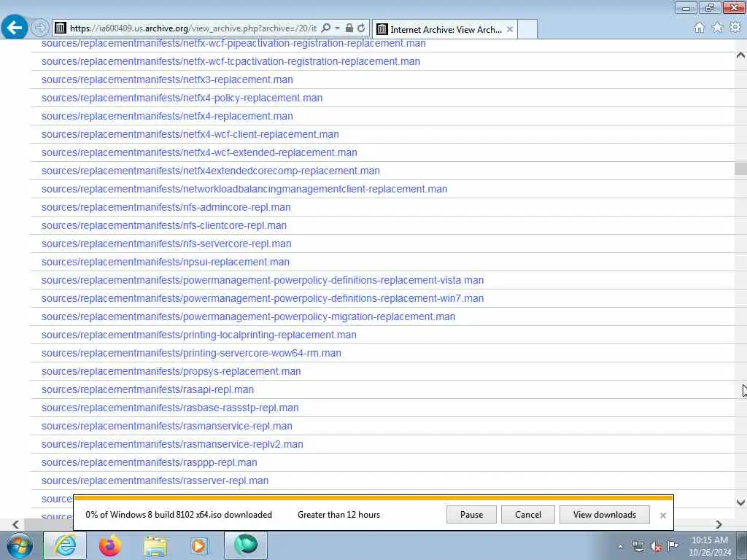Open the Windows Start button
747x560 pixels.
(x=19, y=545)
